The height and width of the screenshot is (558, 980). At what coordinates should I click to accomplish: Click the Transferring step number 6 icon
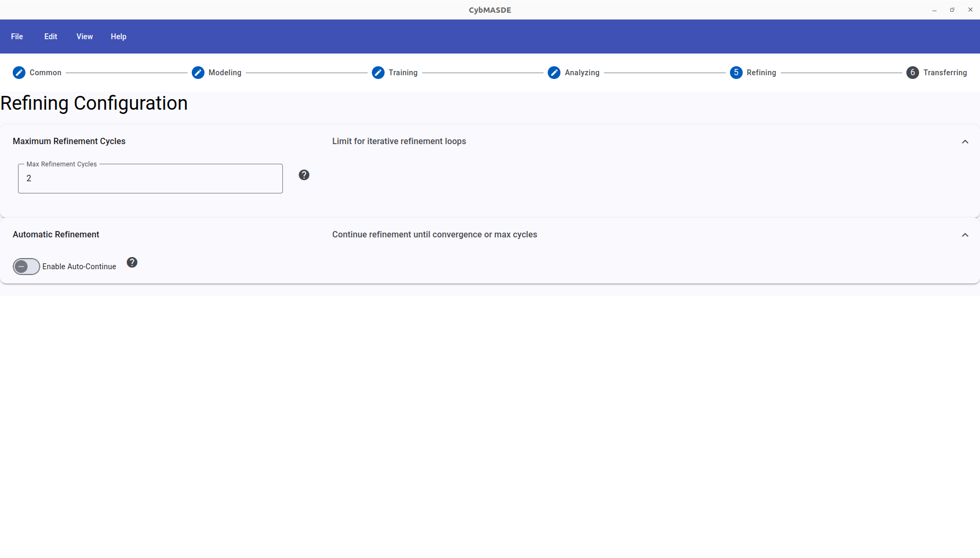click(913, 73)
